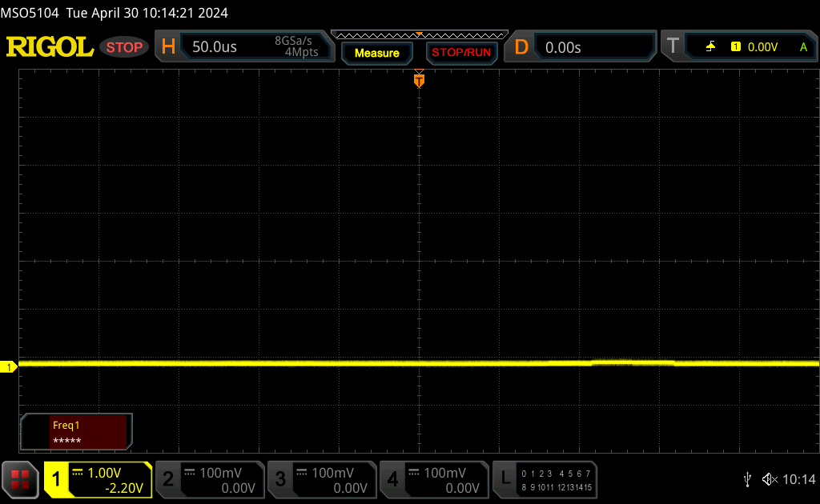The height and width of the screenshot is (504, 820).
Task: Enable channel 2 at 100mV
Action: 211,479
